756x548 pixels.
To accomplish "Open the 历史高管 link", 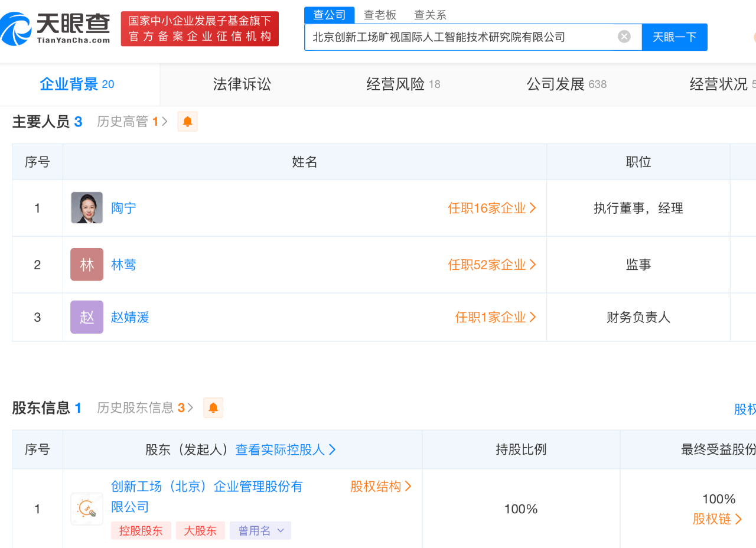I will [x=132, y=122].
